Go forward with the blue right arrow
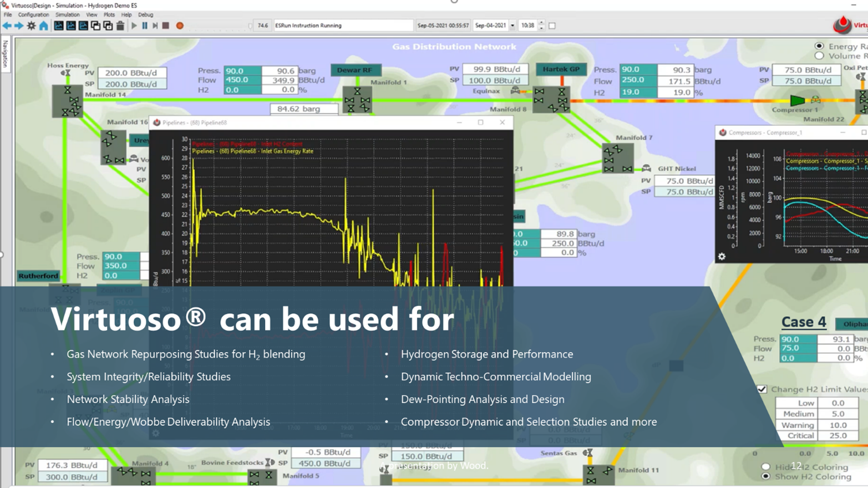868x488 pixels. coord(19,26)
